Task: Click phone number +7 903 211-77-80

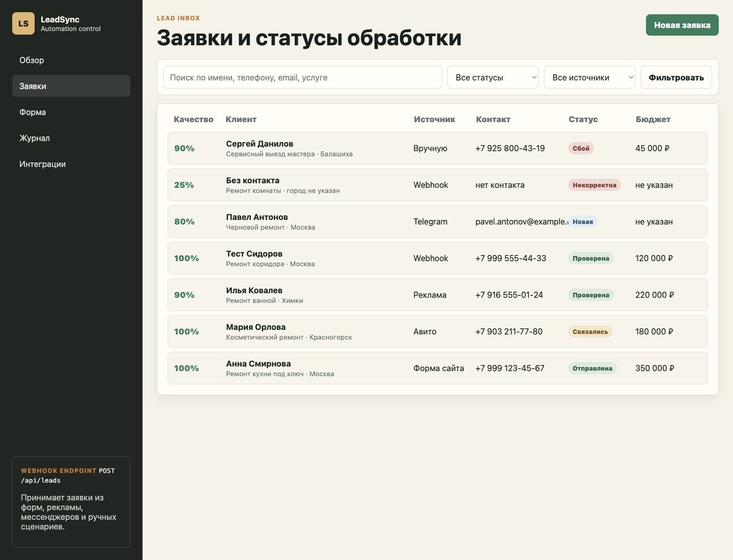Action: (x=509, y=331)
